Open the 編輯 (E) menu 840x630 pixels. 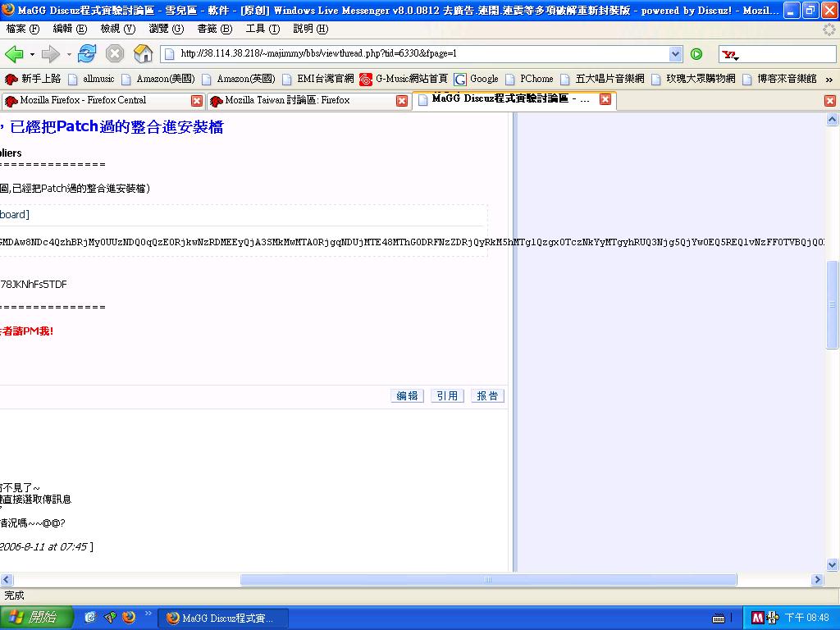click(70, 29)
